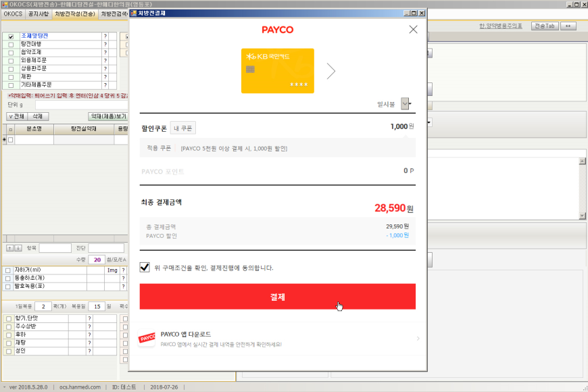Check the 기타제품주문 checkbox
The image size is (588, 392).
[x=11, y=85]
